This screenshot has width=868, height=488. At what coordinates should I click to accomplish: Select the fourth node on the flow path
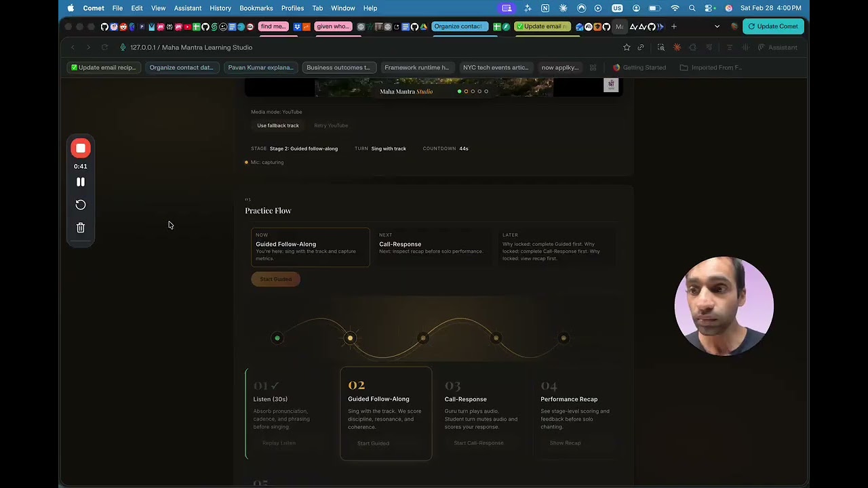pos(496,338)
